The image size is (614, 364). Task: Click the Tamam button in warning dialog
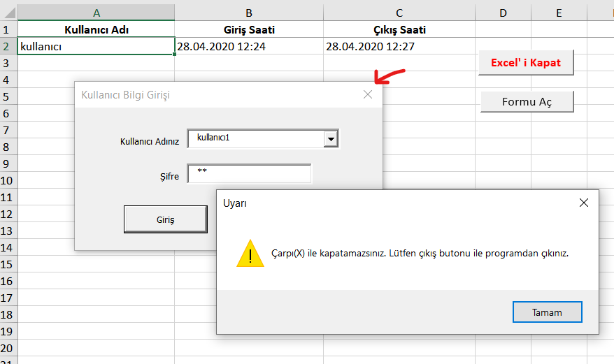click(547, 312)
